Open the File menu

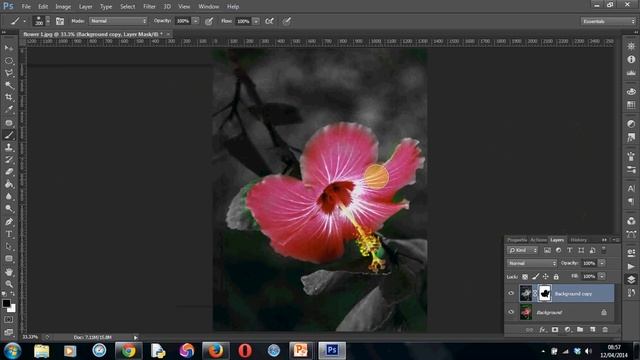coord(26,7)
